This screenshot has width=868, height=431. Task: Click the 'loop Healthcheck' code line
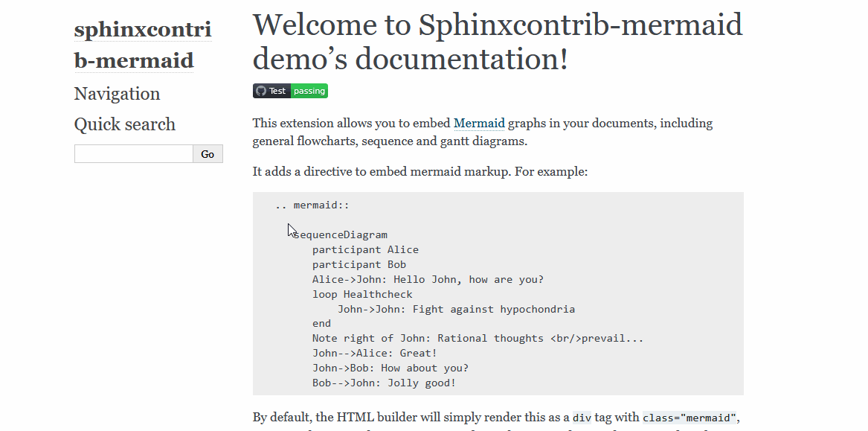pyautogui.click(x=362, y=295)
